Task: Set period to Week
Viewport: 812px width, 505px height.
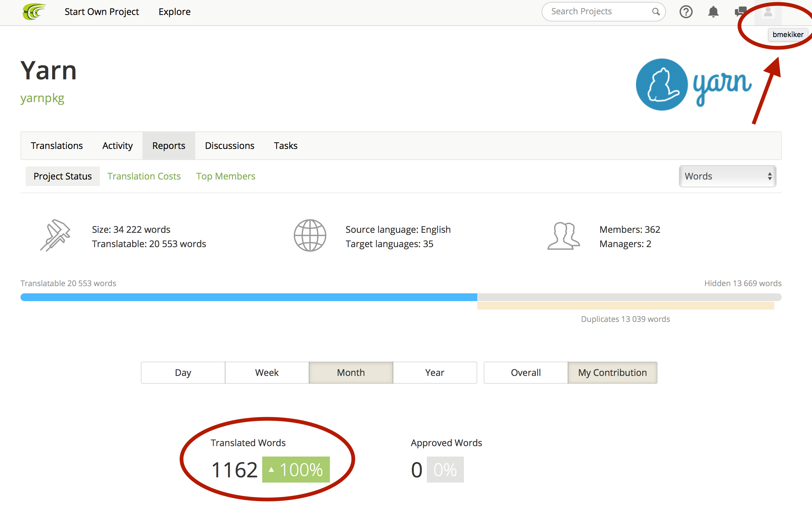Action: pos(267,372)
